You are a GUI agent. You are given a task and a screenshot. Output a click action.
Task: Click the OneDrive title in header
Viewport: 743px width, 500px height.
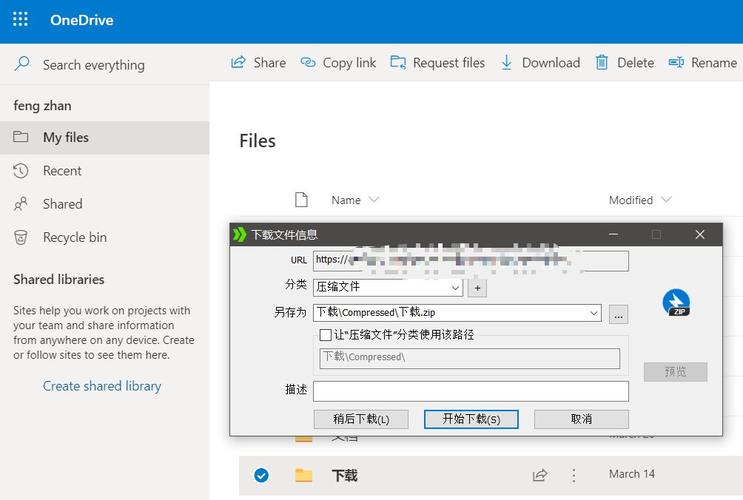point(82,20)
